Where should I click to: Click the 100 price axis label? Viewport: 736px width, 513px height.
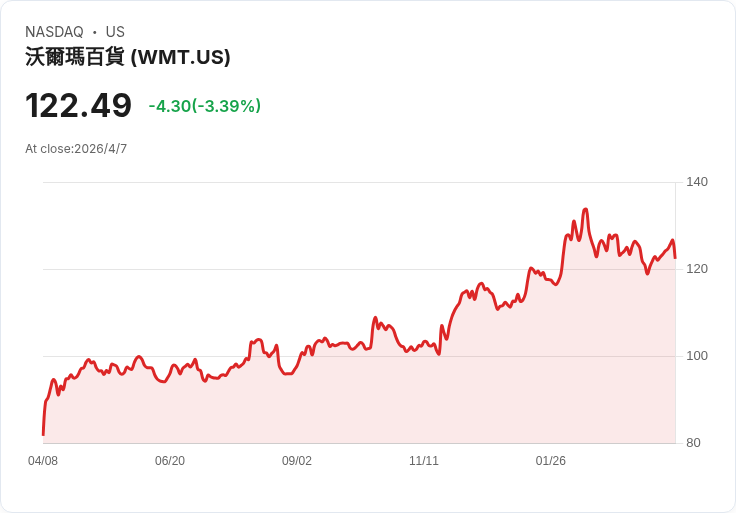(697, 356)
